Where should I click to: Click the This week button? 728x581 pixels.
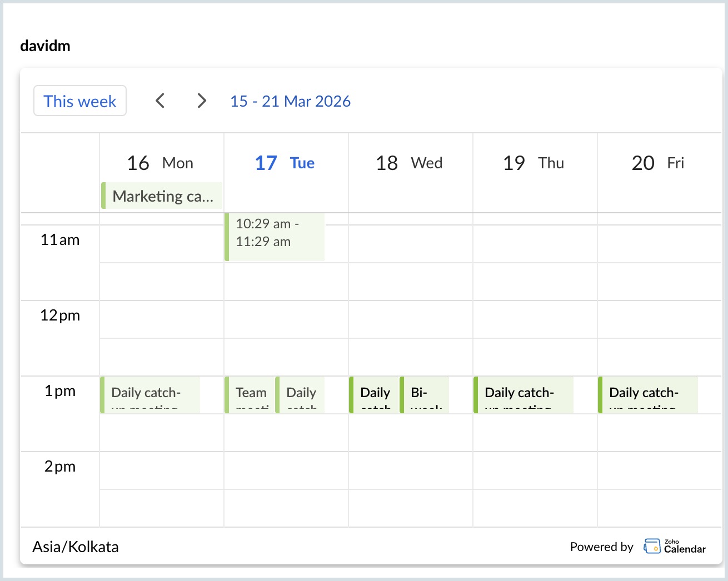(79, 101)
